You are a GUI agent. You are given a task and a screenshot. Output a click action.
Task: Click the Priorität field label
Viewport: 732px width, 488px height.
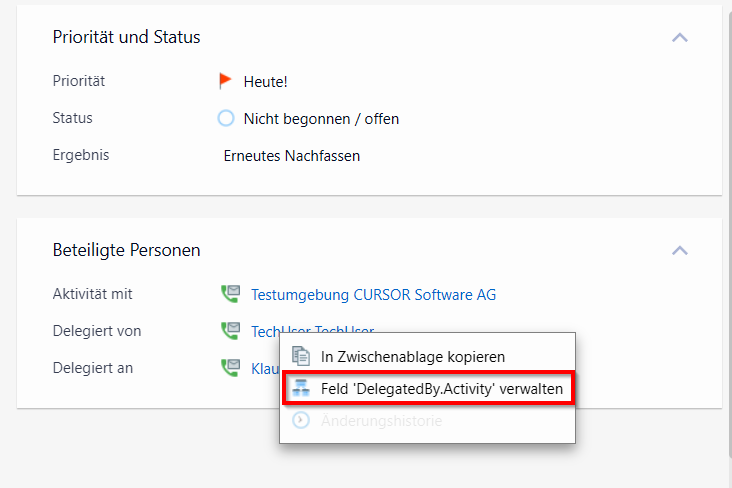pyautogui.click(x=78, y=81)
